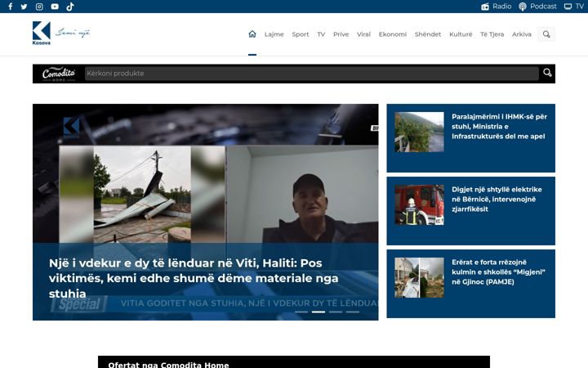Open the Ekonomi menu

pyautogui.click(x=393, y=34)
